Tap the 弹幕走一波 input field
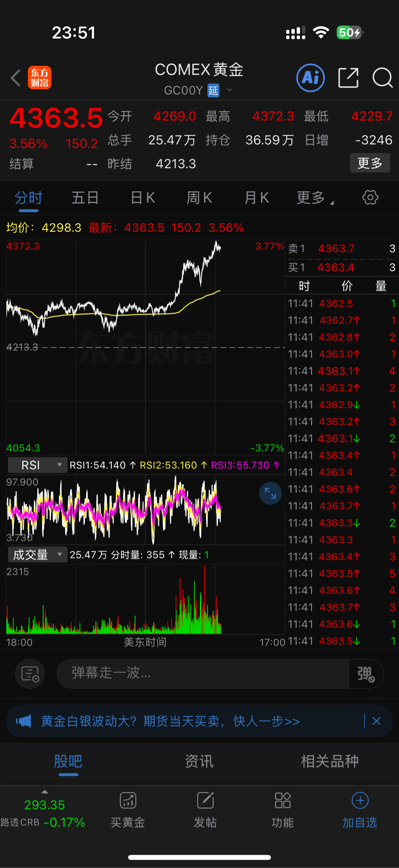 click(203, 674)
